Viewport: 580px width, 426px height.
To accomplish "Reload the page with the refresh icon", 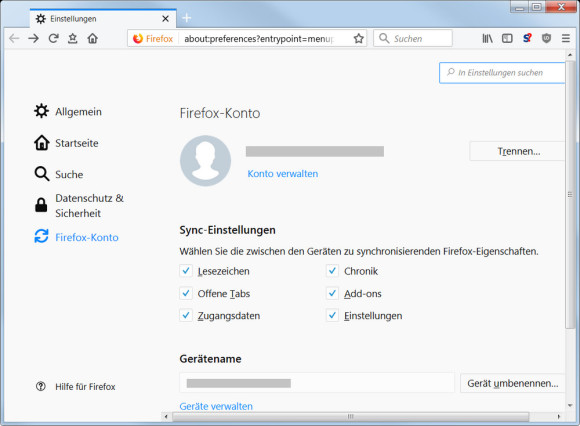I will tap(53, 38).
